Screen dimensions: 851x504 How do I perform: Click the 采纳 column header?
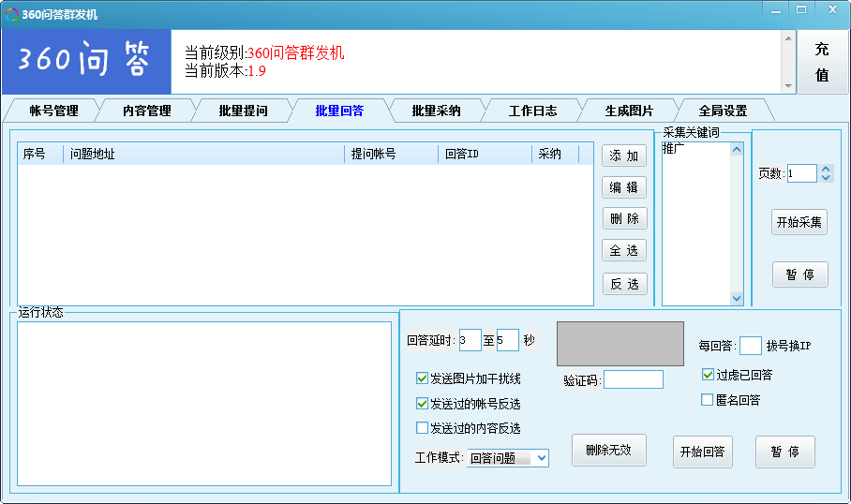tap(555, 154)
